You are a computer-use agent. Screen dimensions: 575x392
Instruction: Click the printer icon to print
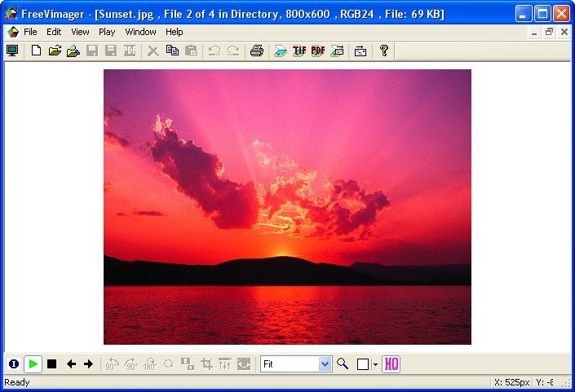pyautogui.click(x=257, y=51)
